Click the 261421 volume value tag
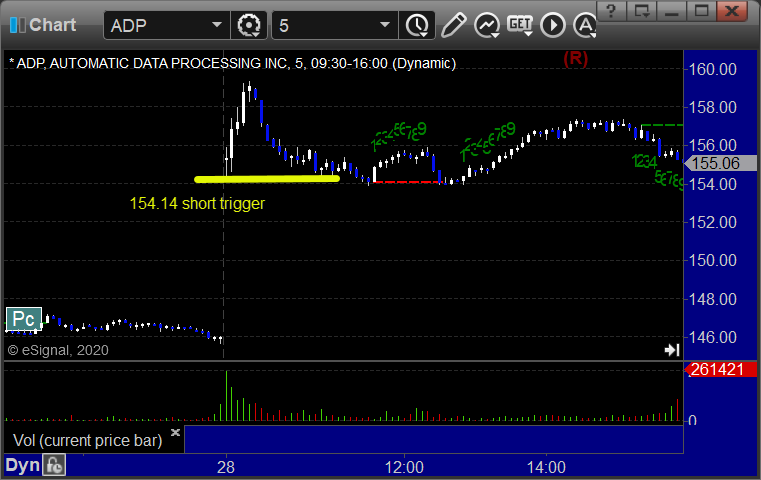 point(721,369)
